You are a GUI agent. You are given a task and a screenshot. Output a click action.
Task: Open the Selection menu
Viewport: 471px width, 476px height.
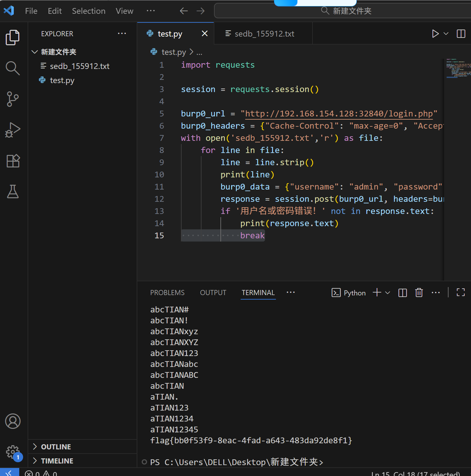(89, 11)
